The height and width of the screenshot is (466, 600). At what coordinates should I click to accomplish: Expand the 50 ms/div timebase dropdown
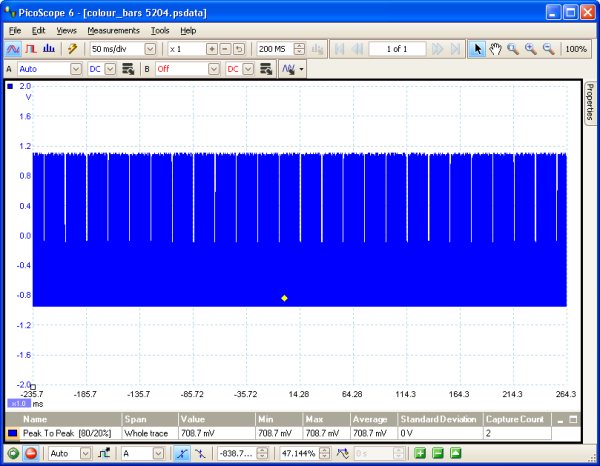pos(150,49)
